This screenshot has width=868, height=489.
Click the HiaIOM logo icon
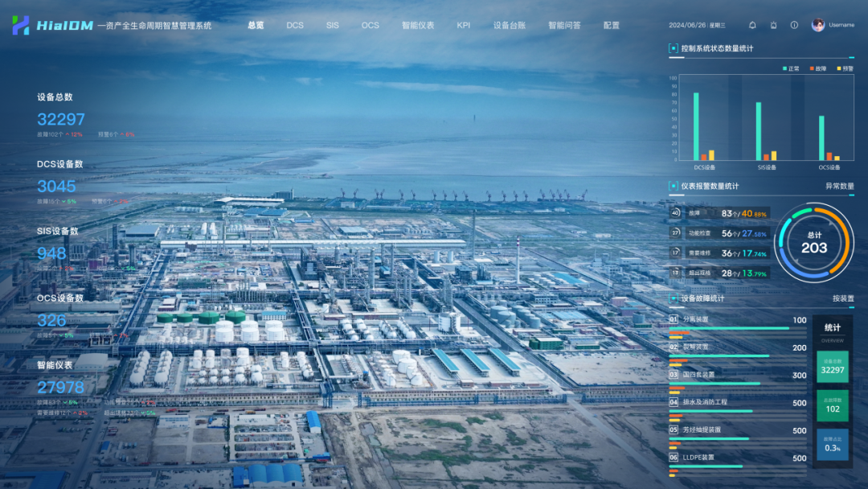[20, 25]
